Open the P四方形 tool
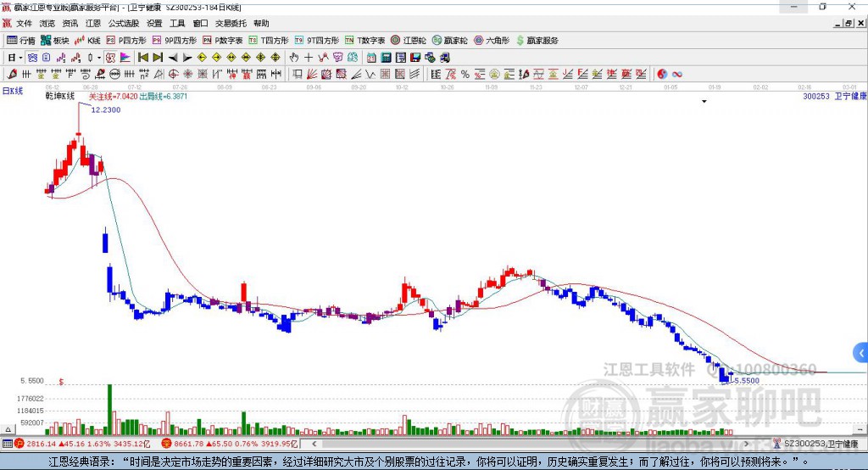 tap(126, 41)
